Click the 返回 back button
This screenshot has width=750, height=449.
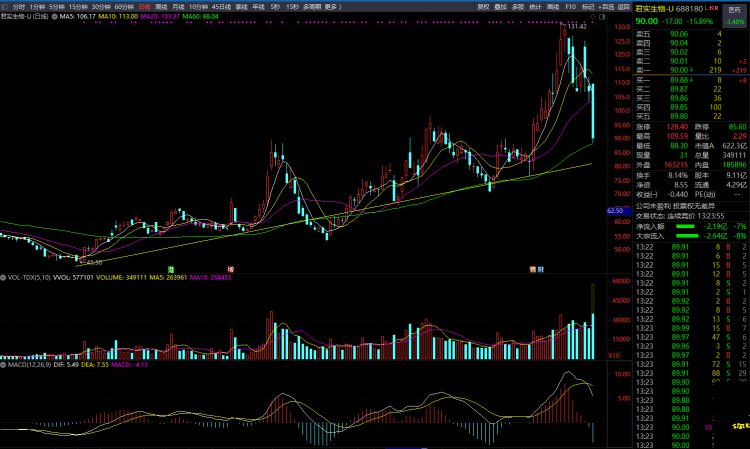point(625,7)
